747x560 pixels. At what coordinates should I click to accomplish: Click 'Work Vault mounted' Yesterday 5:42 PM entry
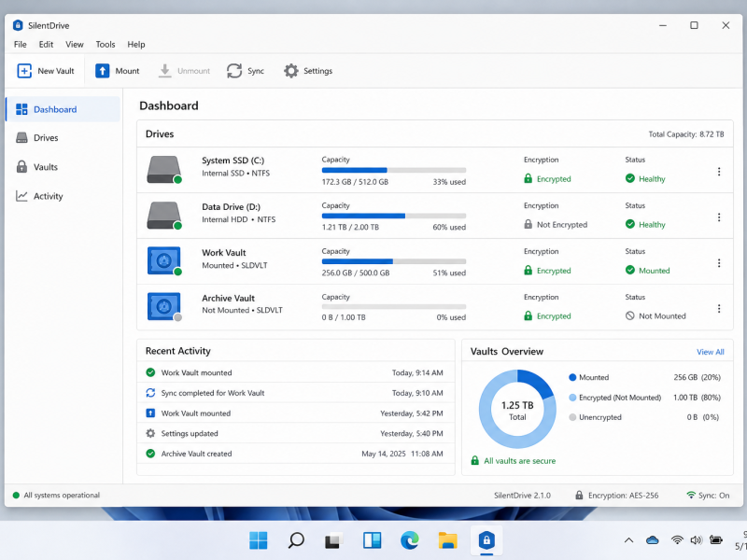pyautogui.click(x=295, y=413)
